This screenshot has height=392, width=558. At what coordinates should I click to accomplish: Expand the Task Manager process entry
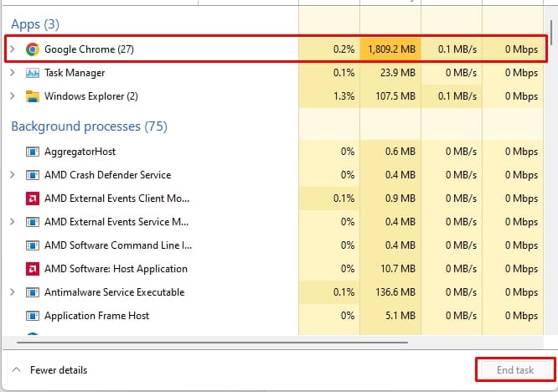coord(13,73)
